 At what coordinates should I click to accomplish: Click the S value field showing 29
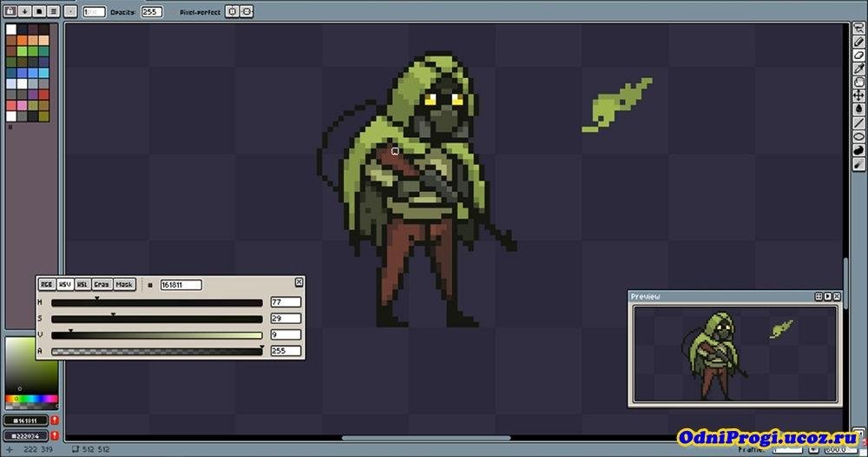tap(286, 319)
